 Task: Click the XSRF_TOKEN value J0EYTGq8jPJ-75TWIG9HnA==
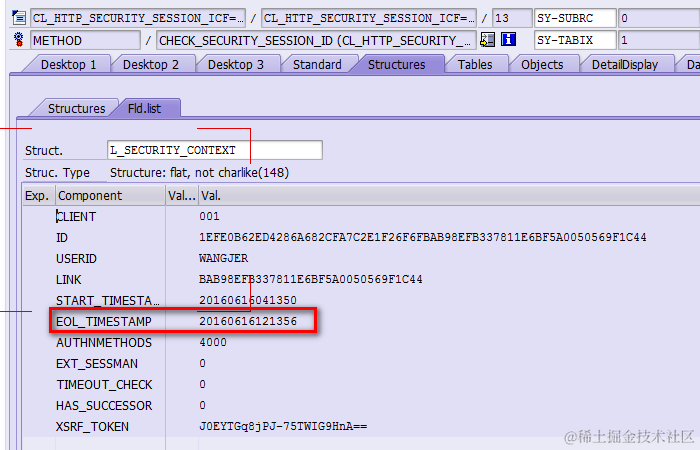[283, 426]
